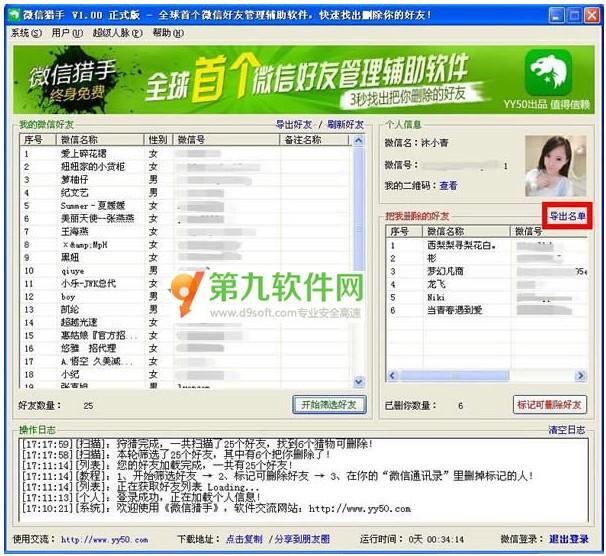
Task: Sort friends by 性别 column header
Action: coord(158,139)
